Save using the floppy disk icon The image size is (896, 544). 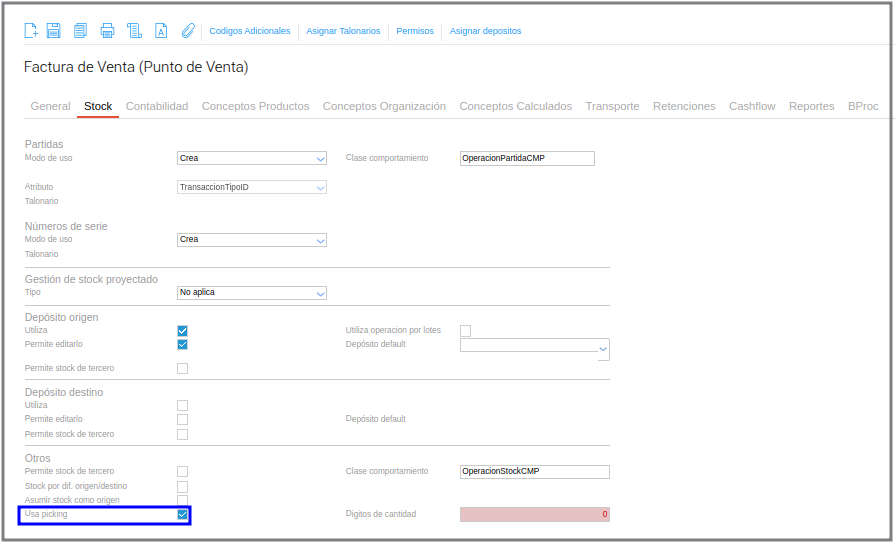click(54, 30)
